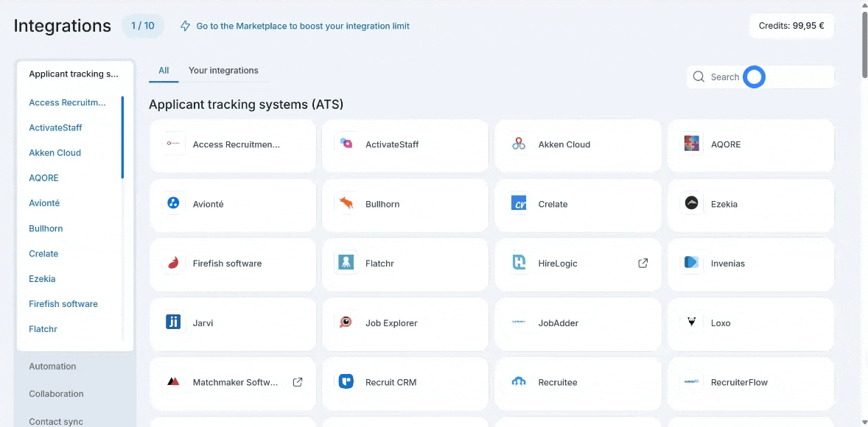This screenshot has height=427, width=868.
Task: Open the JobAdder integration card name
Action: 558,323
